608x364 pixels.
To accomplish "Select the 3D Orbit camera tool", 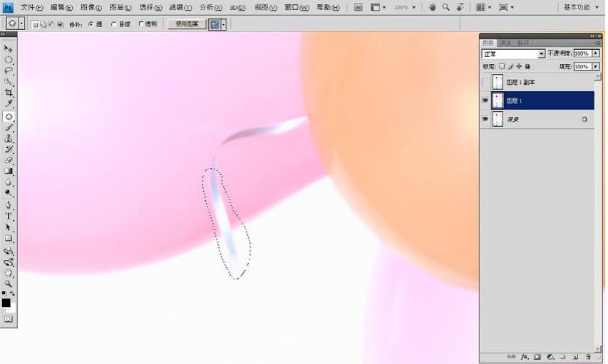I will coord(8,262).
